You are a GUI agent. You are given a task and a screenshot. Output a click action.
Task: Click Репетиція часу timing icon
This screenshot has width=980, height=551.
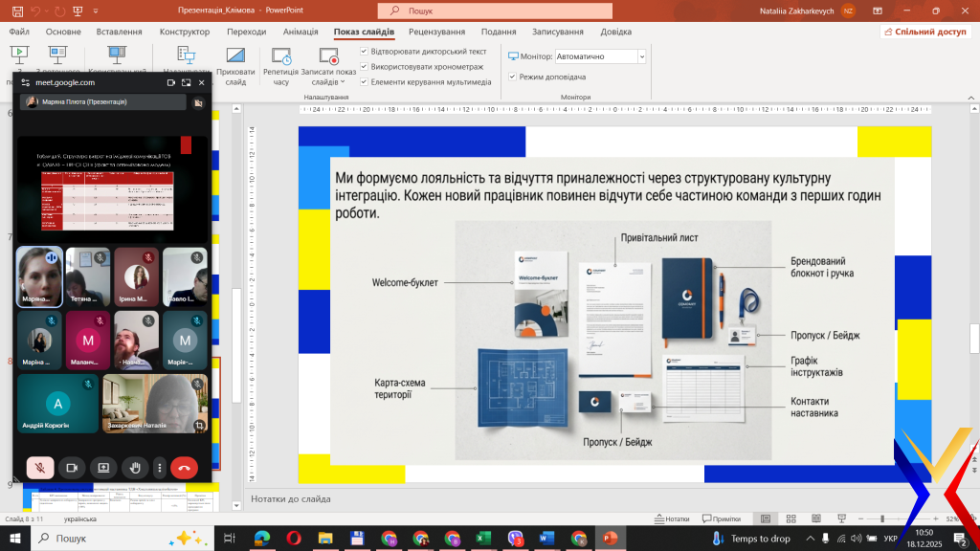point(280,57)
